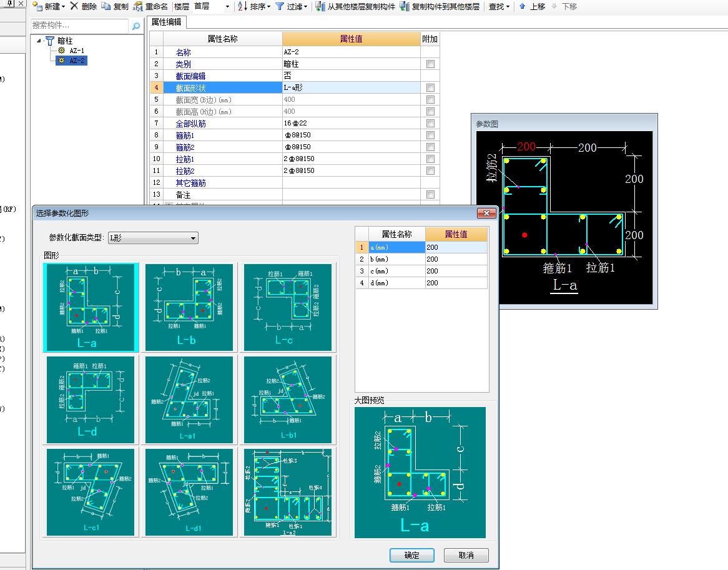
Task: Select the L-b section shape thumbnail
Action: 189,307
